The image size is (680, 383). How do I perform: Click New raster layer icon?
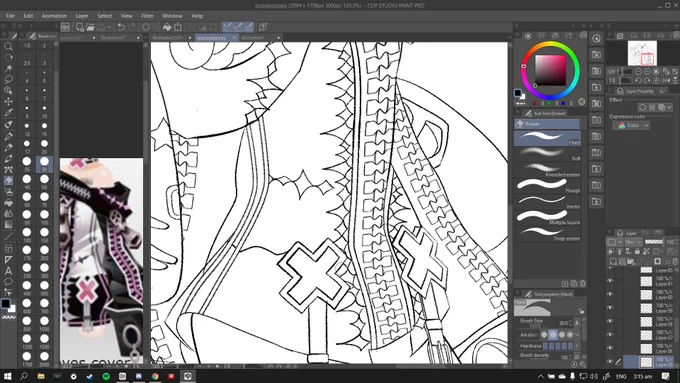(x=613, y=261)
